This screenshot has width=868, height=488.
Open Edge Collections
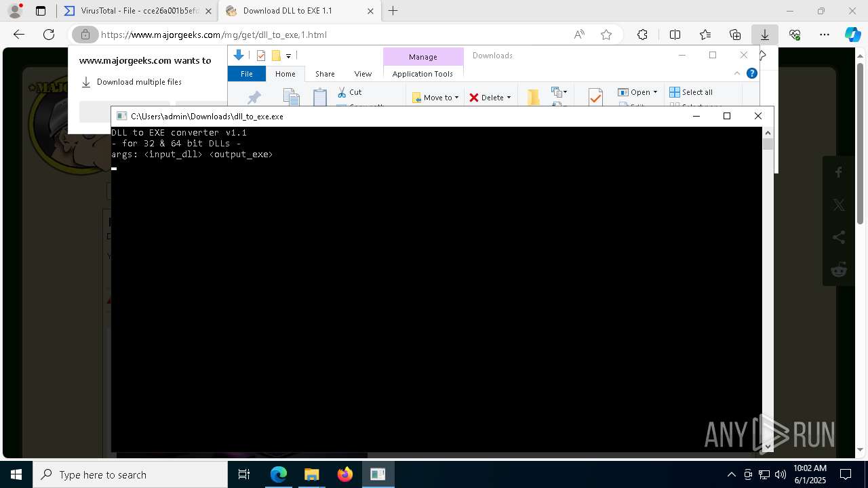pyautogui.click(x=735, y=35)
